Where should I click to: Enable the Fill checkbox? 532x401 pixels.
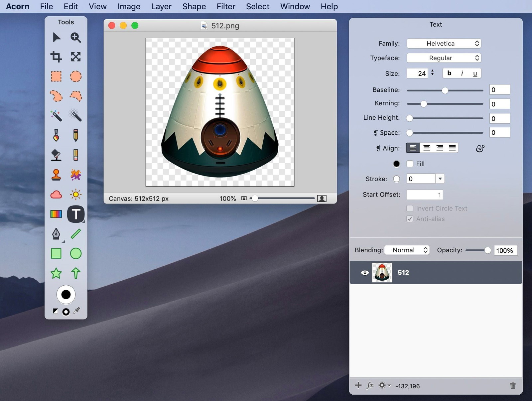[410, 164]
